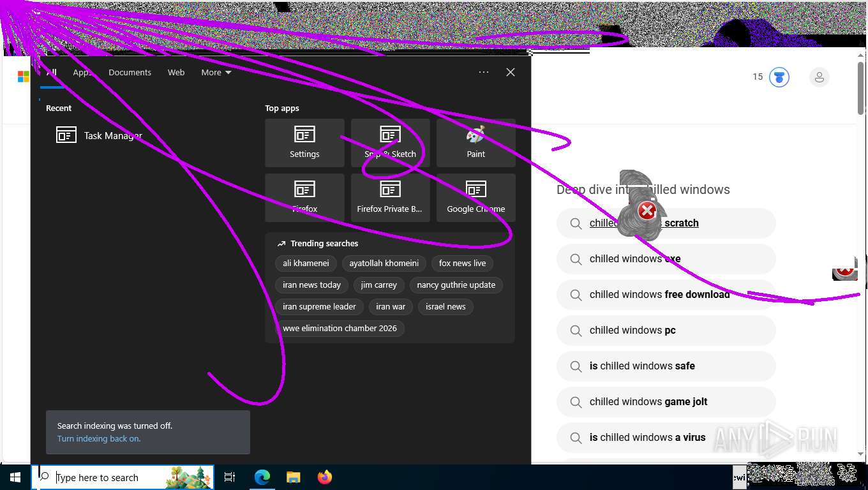Switch to the All tab
Screen dimensions: 868x490
(x=52, y=73)
